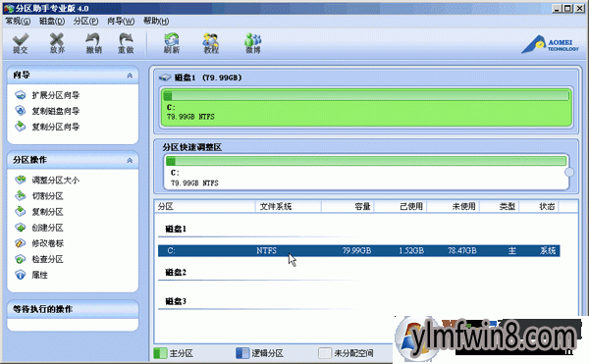The height and width of the screenshot is (364, 589).
Task: Click the 修改卷标 icon
Action: coord(21,243)
